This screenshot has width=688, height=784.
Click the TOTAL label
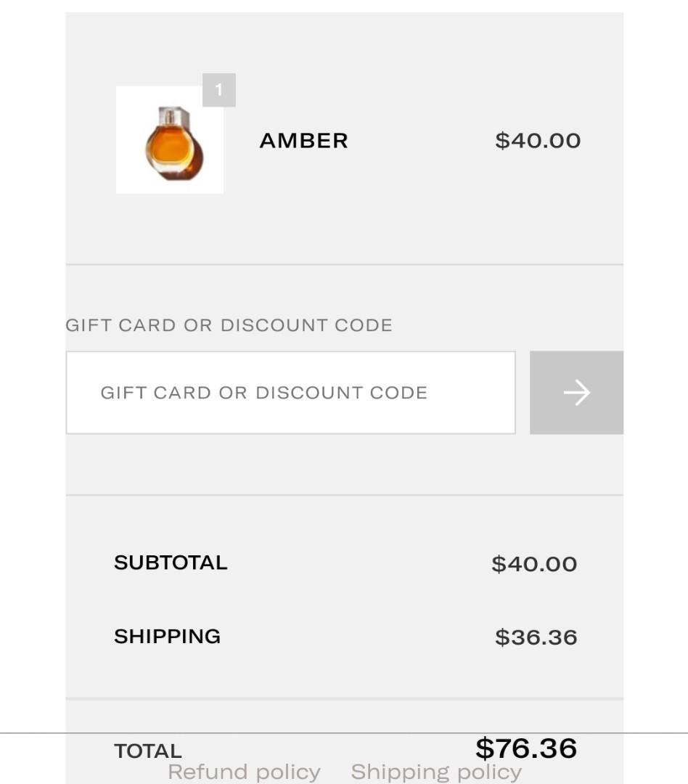(148, 751)
